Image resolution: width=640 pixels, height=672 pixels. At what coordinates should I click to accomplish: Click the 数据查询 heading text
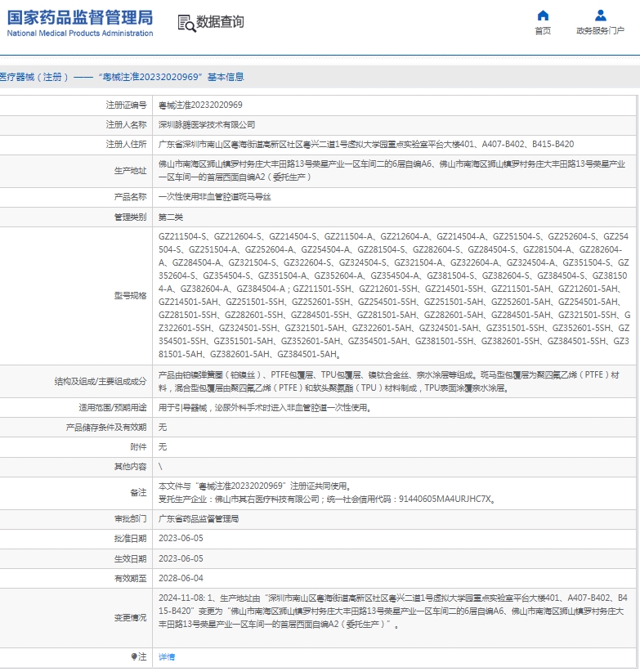click(220, 21)
